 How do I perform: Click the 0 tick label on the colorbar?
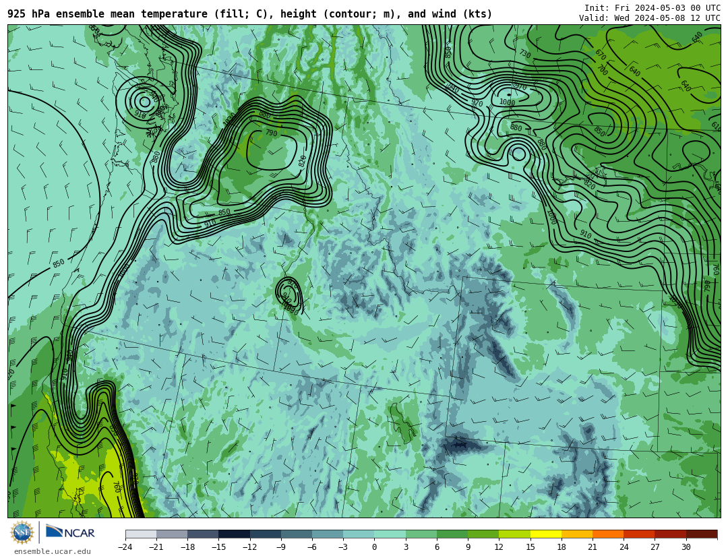pos(374,547)
